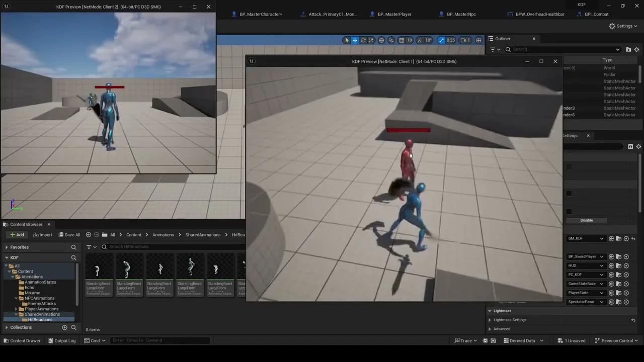The width and height of the screenshot is (644, 362).
Task: Select the Move tool in the viewport toolbar
Action: point(355,40)
